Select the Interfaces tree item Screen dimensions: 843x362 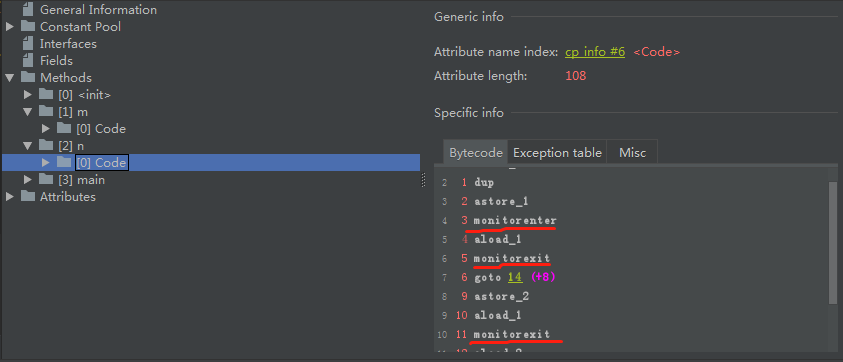(68, 44)
